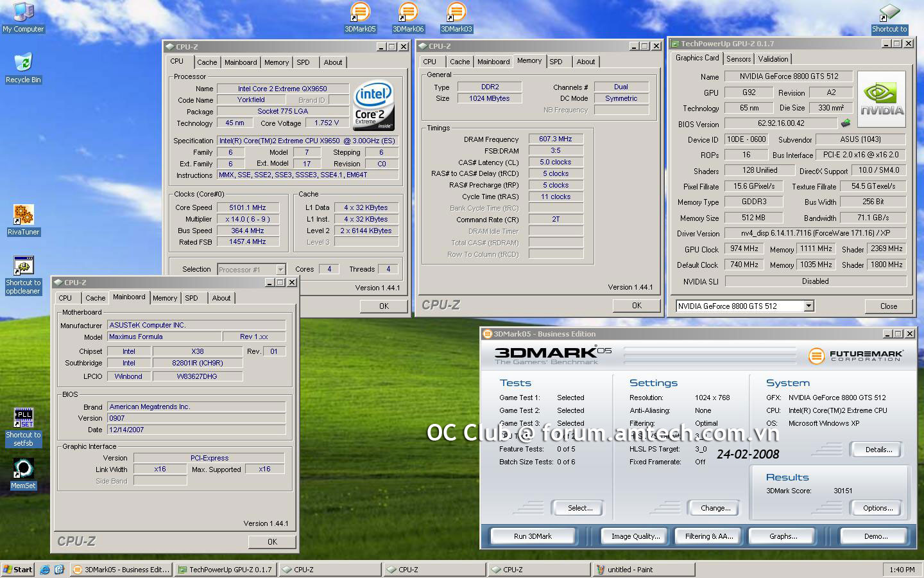
Task: Open About tab in the CPU-Z Memory window
Action: [x=586, y=62]
